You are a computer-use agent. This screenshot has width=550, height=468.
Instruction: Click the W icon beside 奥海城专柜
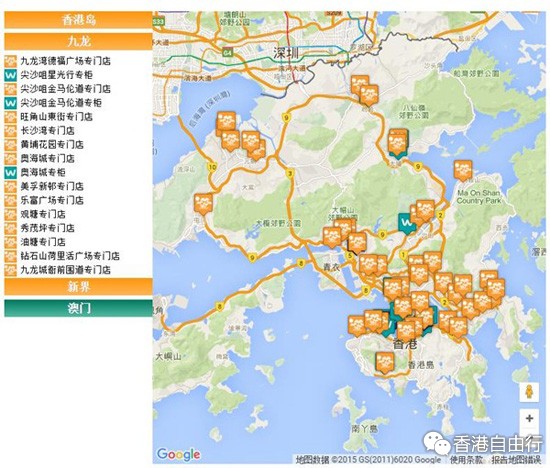tap(11, 172)
